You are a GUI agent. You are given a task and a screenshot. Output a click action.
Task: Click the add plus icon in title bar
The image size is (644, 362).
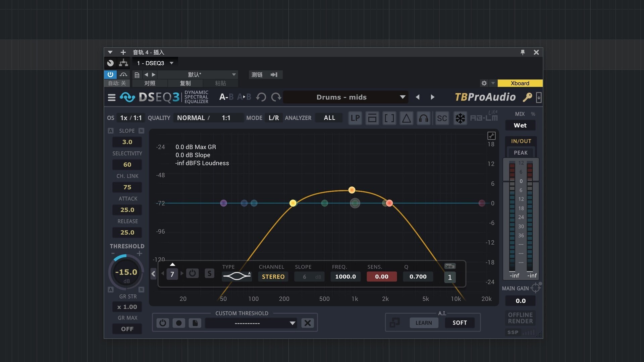point(123,52)
